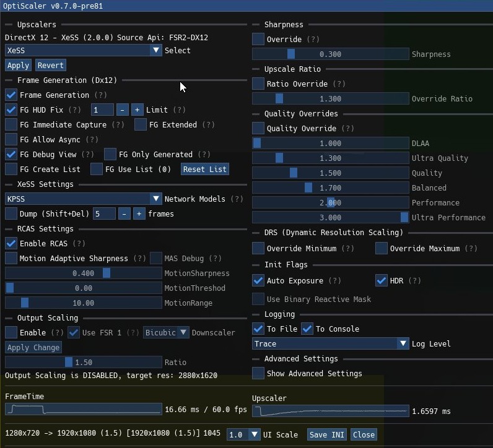Screen dimensions: 493x448
Task: Enable Output Scaling checkbox
Action: pyautogui.click(x=11, y=332)
